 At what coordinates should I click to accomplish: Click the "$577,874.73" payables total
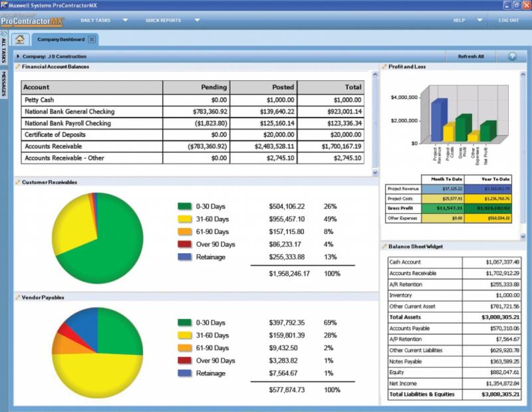[x=287, y=390]
